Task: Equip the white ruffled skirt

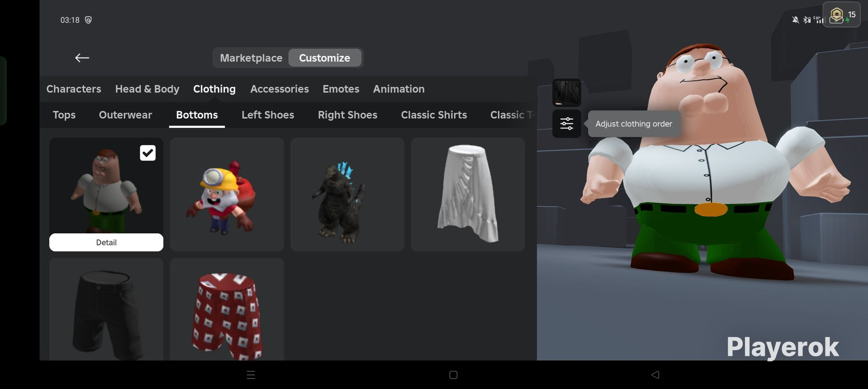Action: coord(468,194)
